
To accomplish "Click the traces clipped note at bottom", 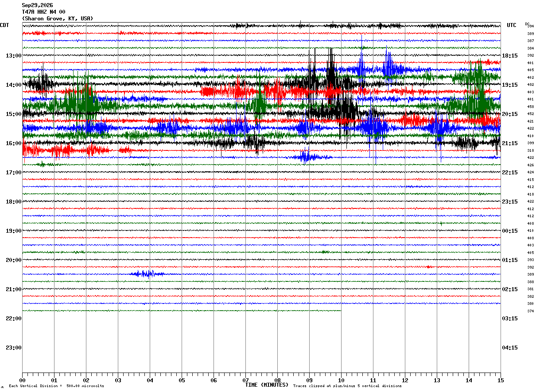I will 347,386.
